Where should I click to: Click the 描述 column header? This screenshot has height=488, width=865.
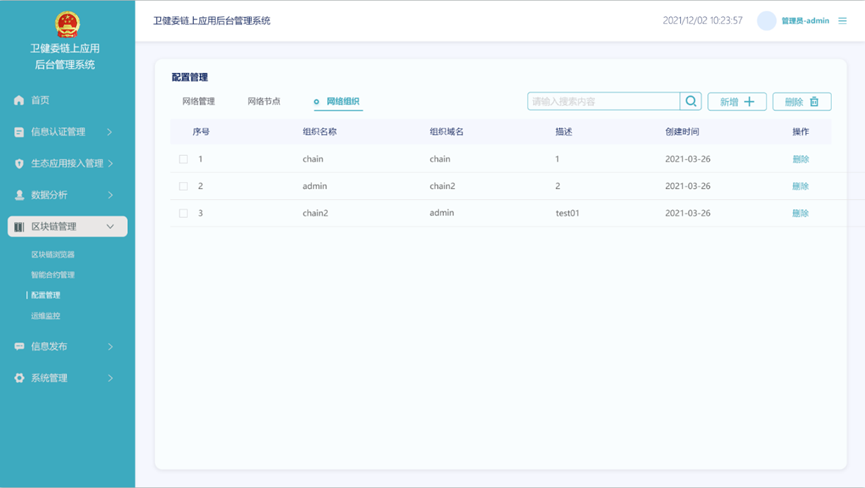pyautogui.click(x=564, y=131)
